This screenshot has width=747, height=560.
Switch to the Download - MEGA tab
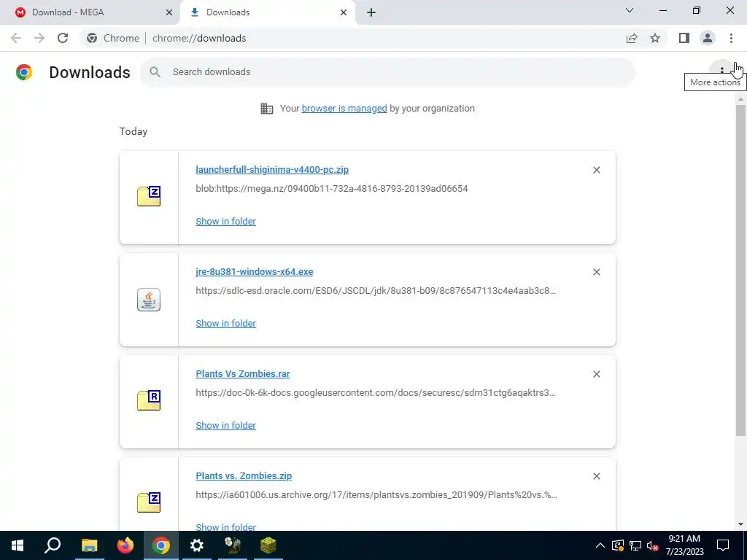[90, 12]
